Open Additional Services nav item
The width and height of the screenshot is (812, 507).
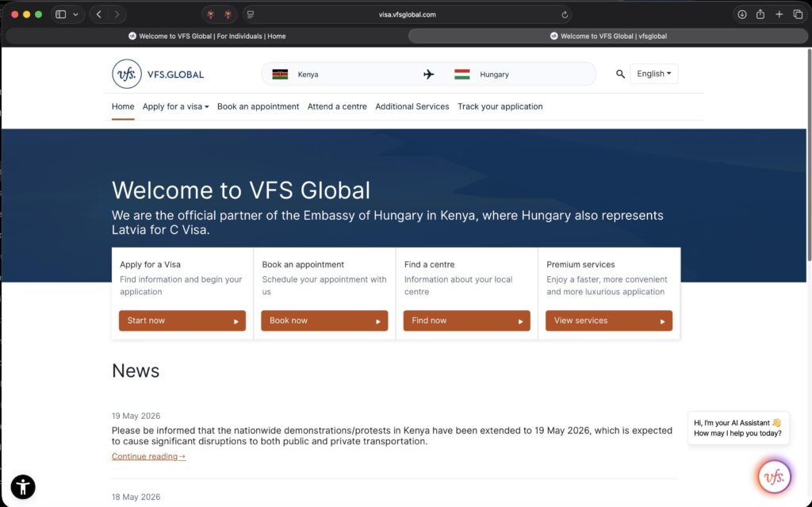(x=412, y=106)
